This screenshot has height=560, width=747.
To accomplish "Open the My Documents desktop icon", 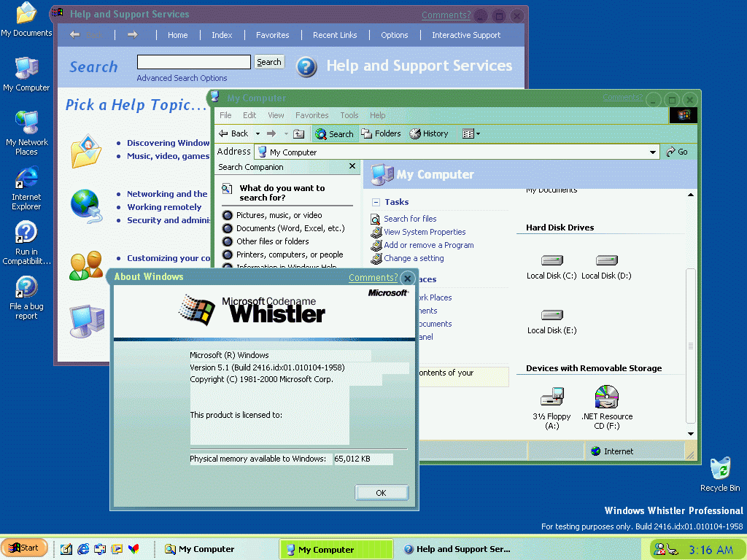I will click(x=26, y=19).
